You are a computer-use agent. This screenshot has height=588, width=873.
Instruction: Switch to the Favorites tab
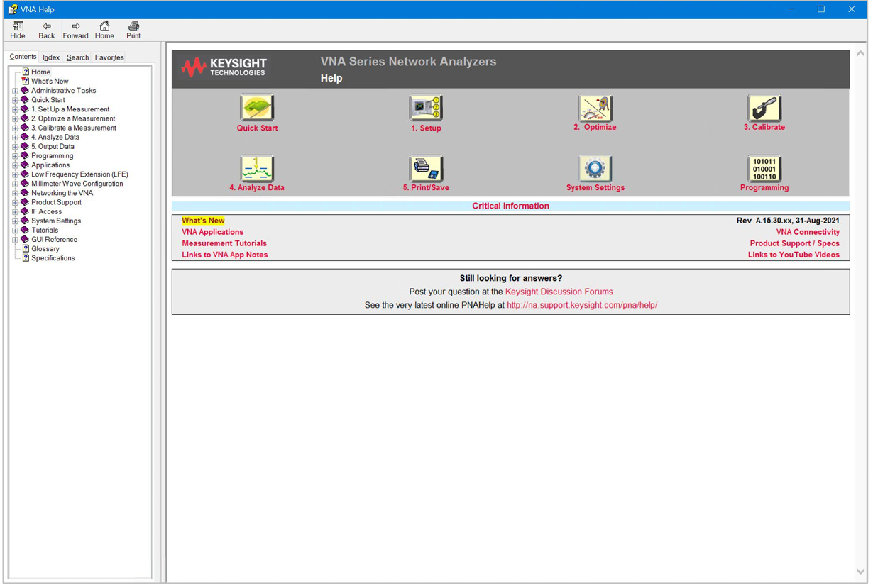click(109, 57)
